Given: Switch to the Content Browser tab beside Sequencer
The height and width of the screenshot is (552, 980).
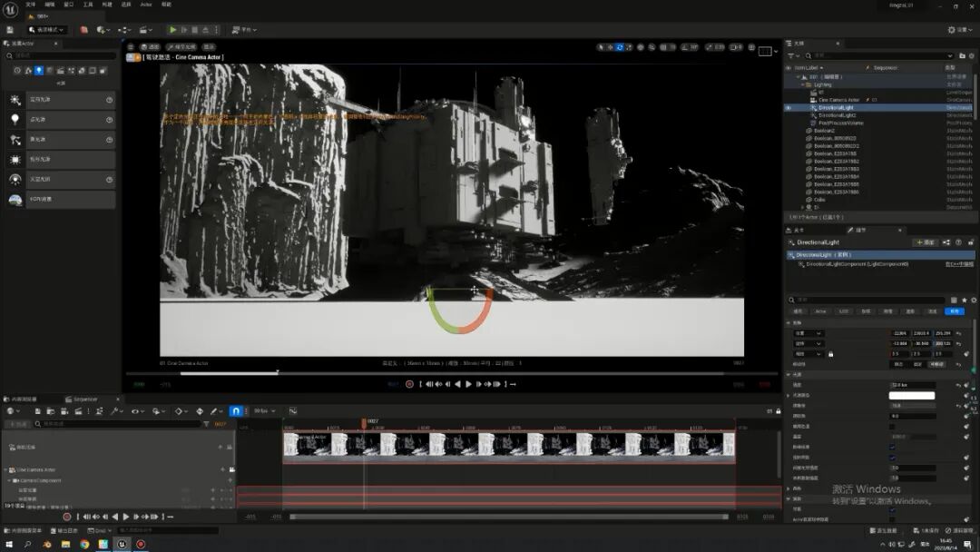Looking at the screenshot, I should pos(25,399).
